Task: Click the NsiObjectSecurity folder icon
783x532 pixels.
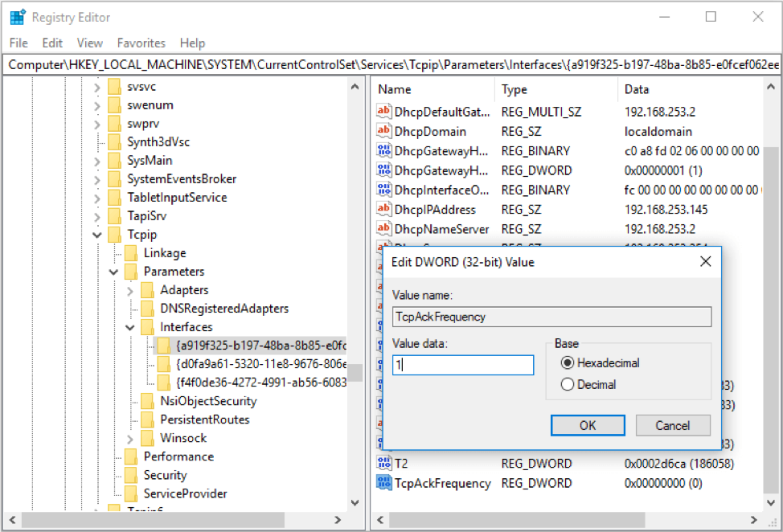Action: 147,401
